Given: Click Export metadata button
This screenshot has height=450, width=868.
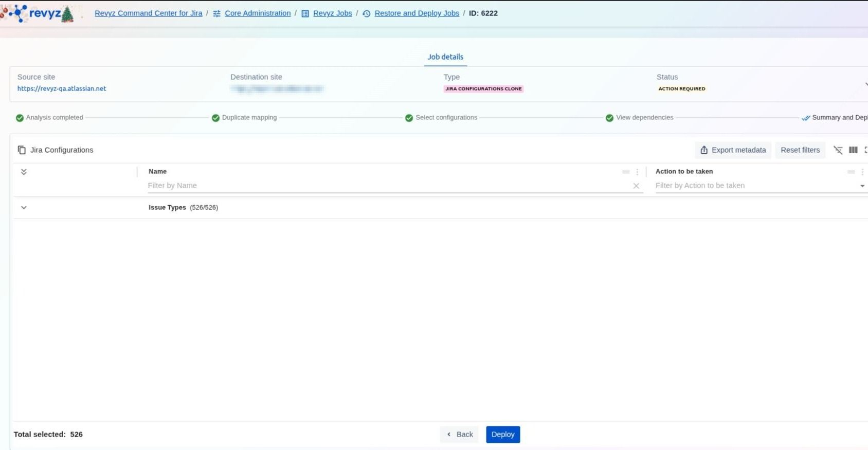Looking at the screenshot, I should [733, 150].
